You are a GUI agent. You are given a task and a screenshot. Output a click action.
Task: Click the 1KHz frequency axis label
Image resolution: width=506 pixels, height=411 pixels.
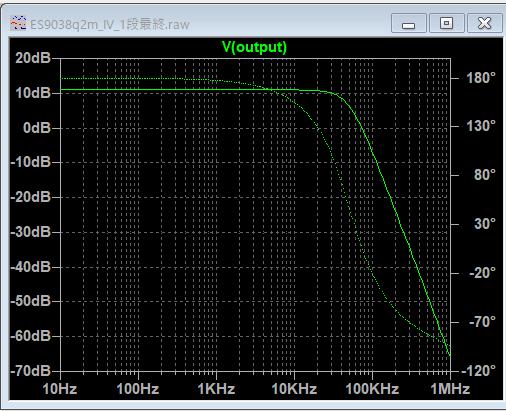(x=216, y=389)
